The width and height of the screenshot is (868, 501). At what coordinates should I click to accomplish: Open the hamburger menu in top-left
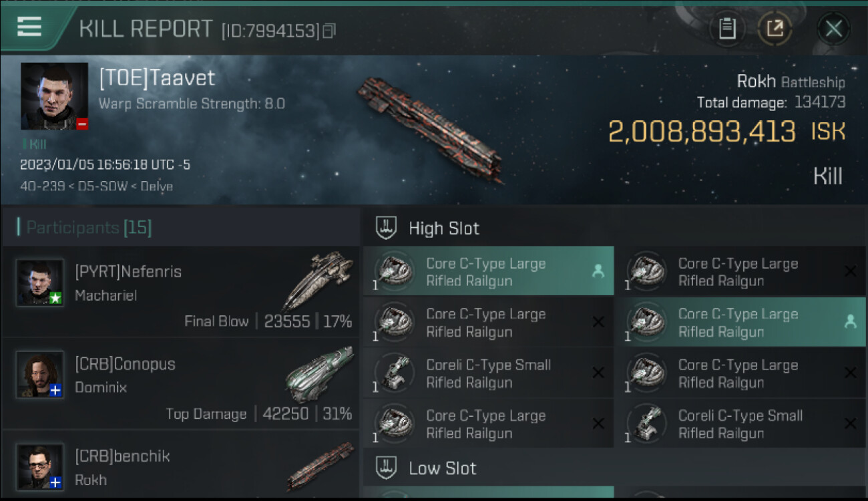[30, 27]
